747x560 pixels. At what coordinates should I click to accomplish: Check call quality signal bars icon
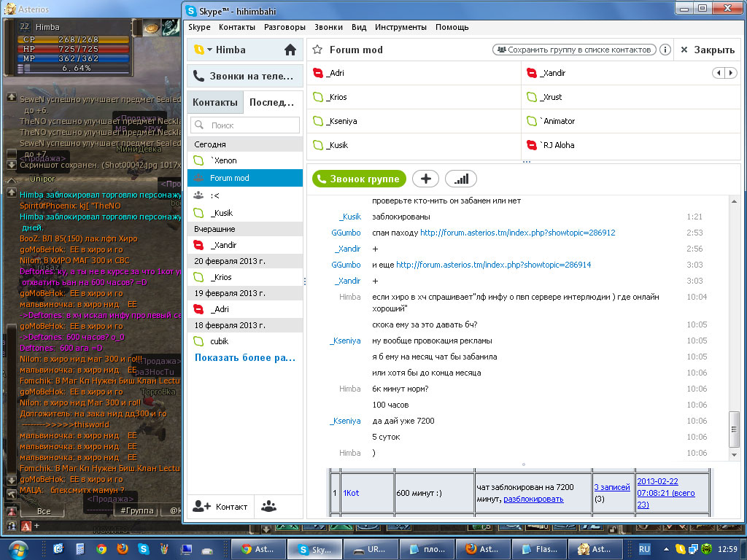(461, 179)
